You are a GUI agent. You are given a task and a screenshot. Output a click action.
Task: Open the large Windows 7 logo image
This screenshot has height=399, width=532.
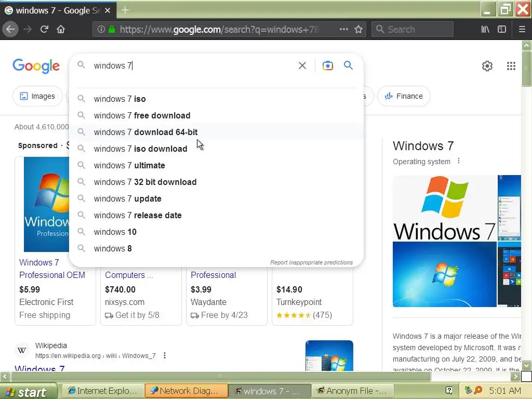tap(445, 208)
